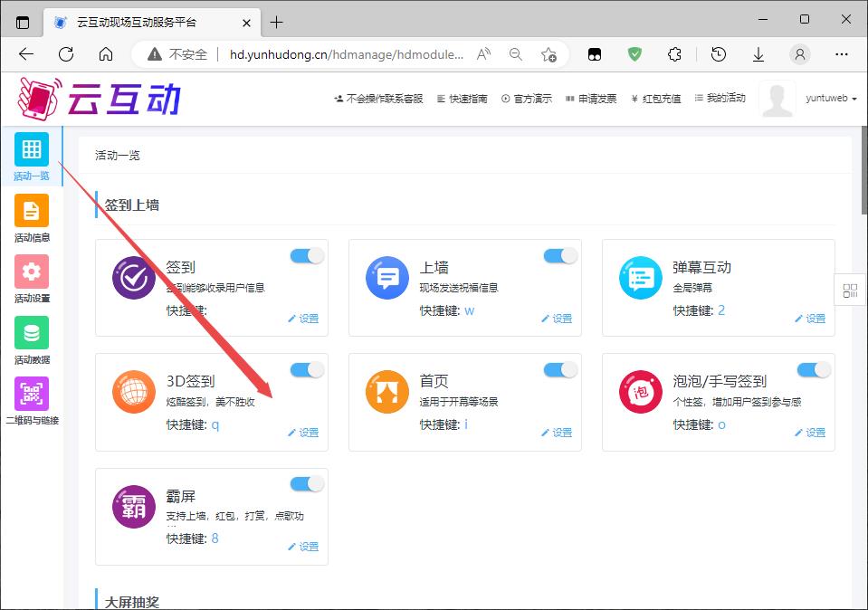Toggle the 上墙 module switch
Image resolution: width=868 pixels, height=610 pixels.
click(x=561, y=256)
